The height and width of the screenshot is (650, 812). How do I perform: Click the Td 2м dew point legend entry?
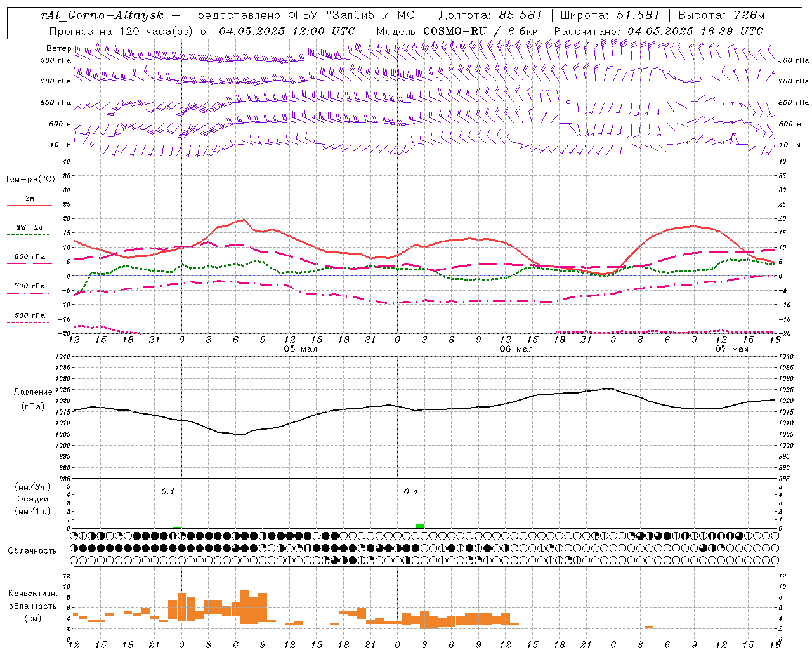(29, 227)
